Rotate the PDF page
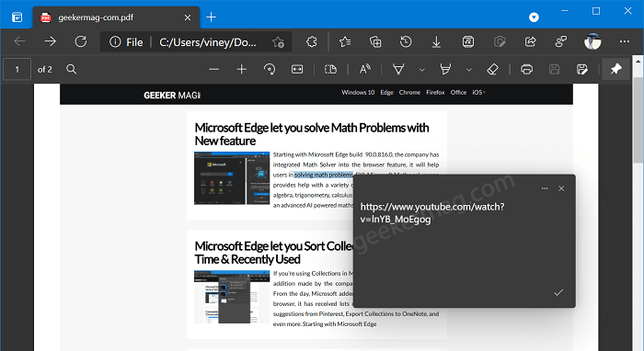The height and width of the screenshot is (351, 644). tap(270, 69)
